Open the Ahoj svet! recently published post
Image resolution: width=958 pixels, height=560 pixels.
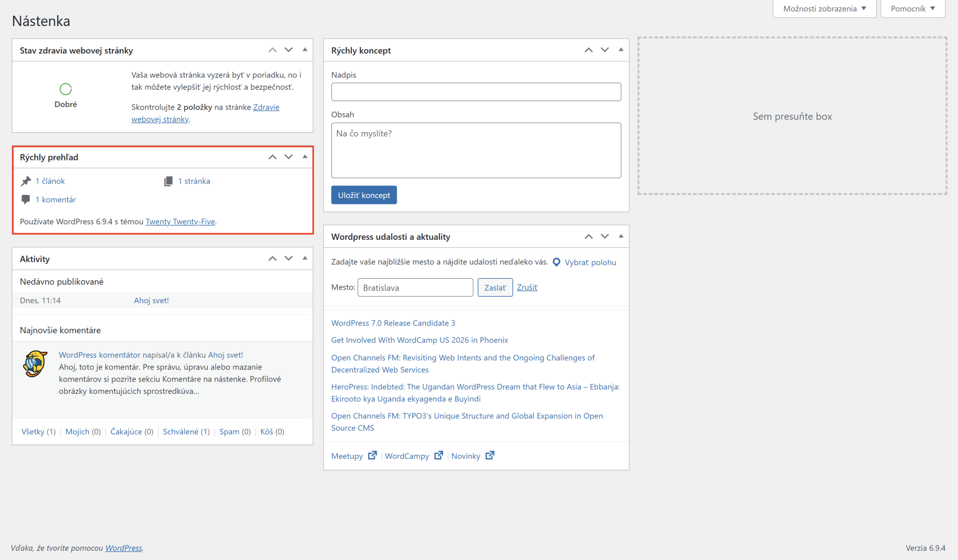tap(151, 300)
